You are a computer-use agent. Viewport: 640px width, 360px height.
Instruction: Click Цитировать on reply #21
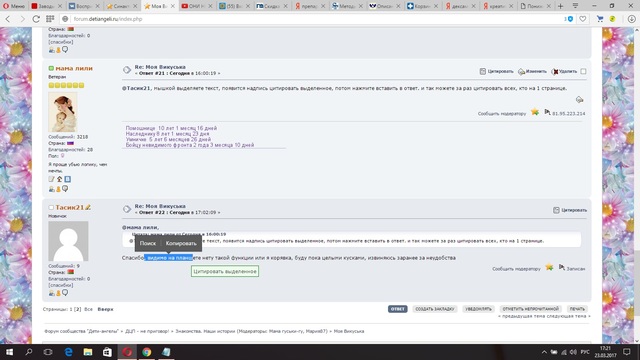tap(496, 71)
